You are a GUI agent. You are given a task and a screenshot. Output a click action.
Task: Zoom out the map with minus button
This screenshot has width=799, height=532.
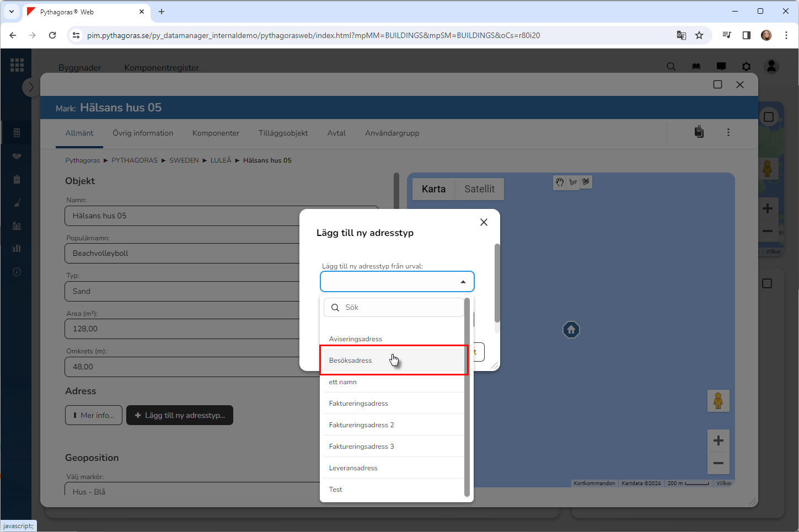point(718,463)
